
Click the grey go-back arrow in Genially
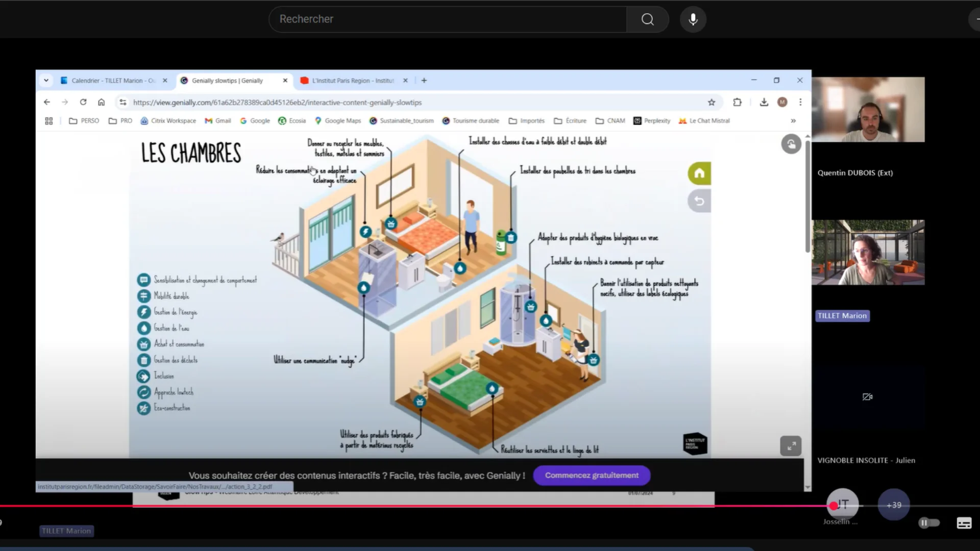coord(699,201)
